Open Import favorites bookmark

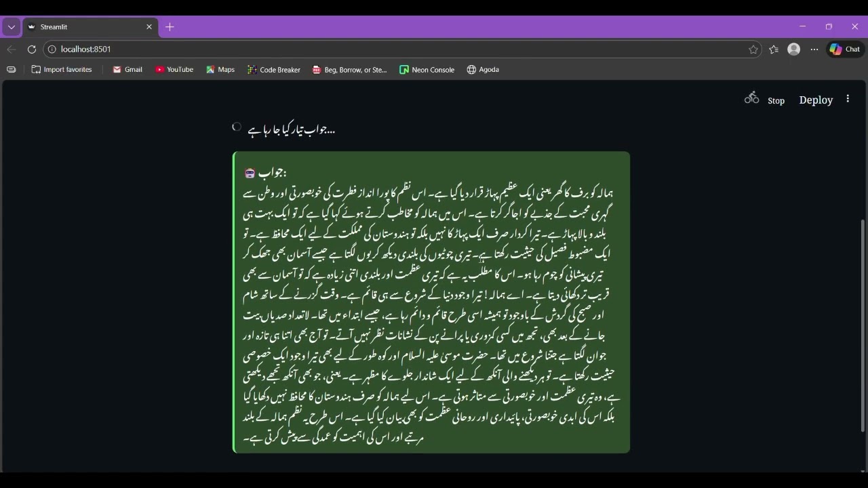62,70
